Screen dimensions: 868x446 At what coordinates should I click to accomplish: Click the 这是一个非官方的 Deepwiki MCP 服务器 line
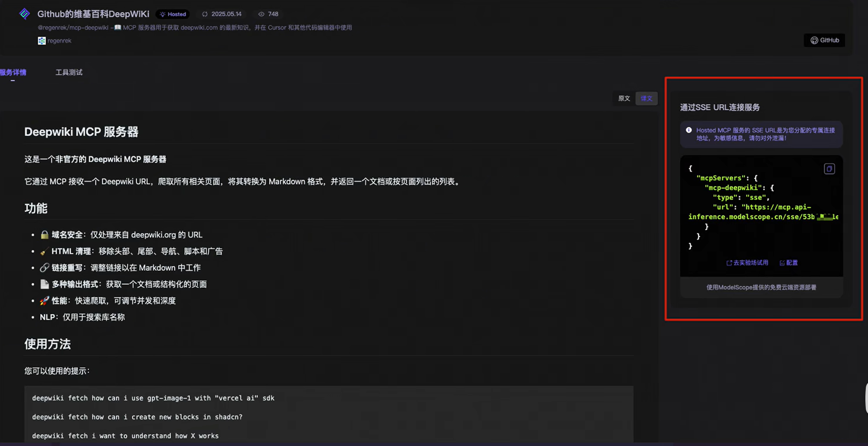point(96,159)
